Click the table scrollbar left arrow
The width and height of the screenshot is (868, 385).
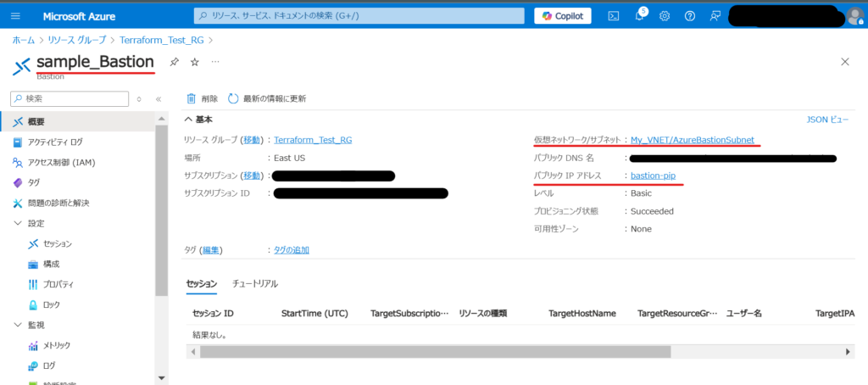193,352
